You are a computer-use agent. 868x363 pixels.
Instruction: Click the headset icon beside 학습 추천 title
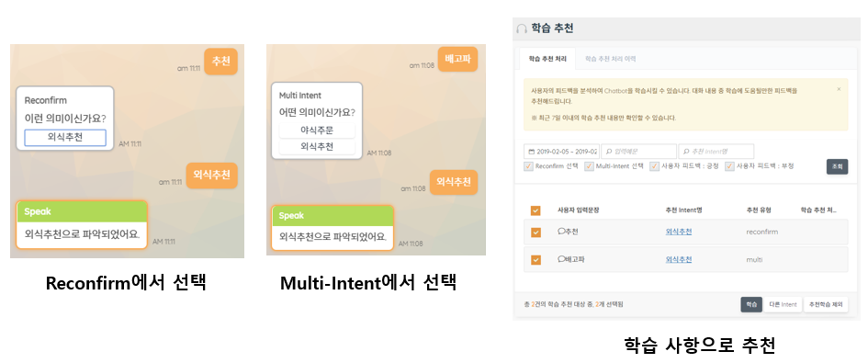522,28
